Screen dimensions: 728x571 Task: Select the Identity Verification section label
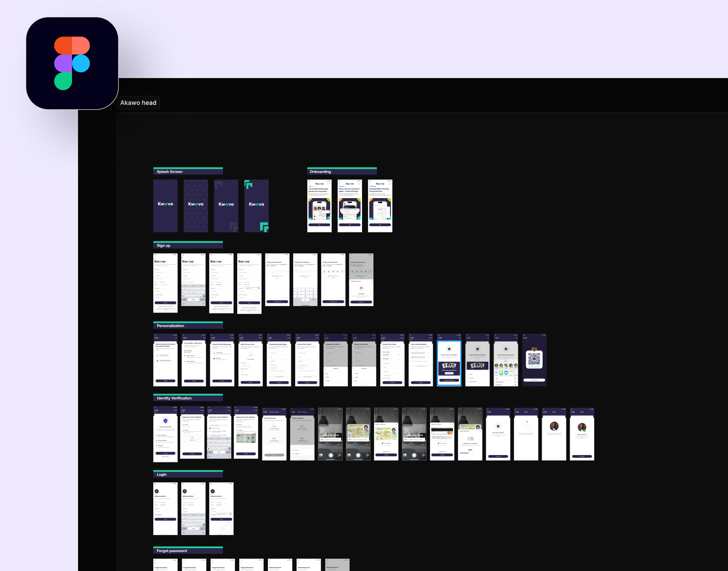pos(174,398)
